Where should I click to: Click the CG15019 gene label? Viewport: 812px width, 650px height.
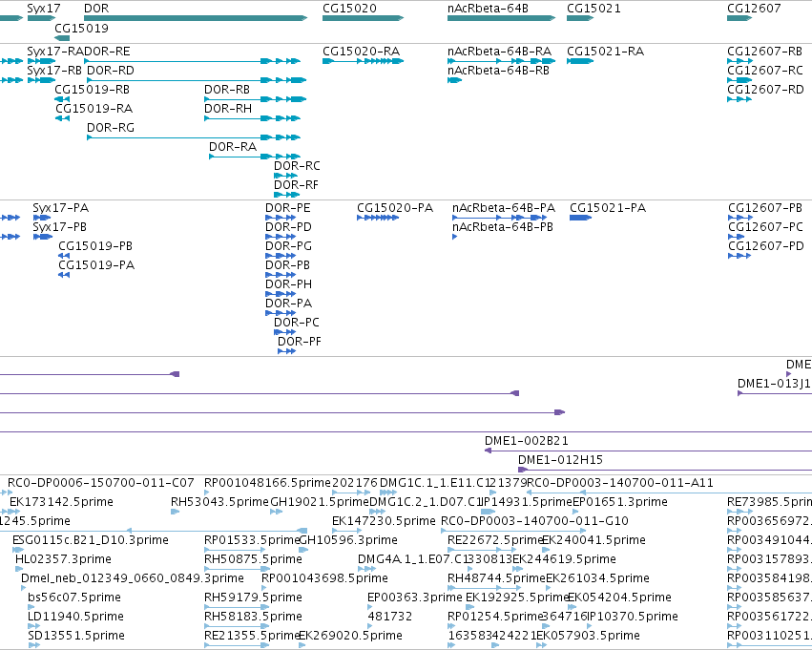[81, 28]
